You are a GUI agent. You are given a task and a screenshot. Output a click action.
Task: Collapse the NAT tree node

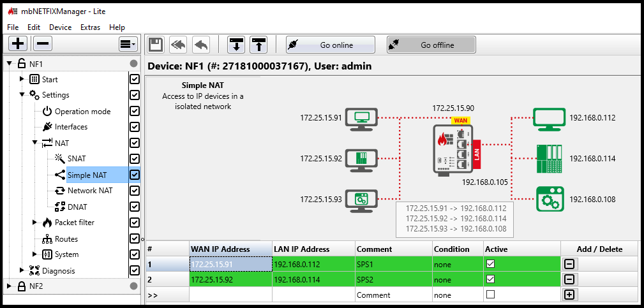coord(35,143)
